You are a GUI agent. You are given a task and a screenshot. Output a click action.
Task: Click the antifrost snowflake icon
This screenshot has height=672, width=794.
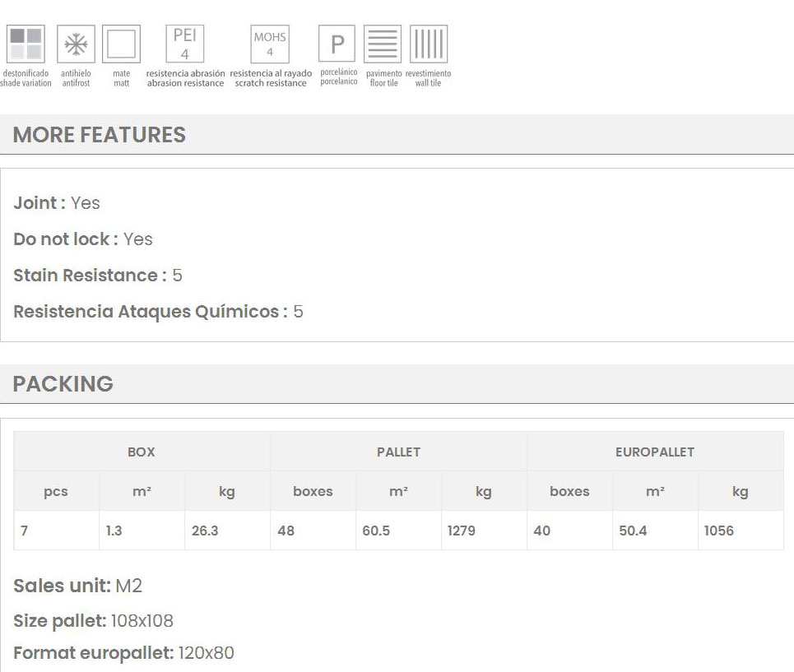coord(76,44)
